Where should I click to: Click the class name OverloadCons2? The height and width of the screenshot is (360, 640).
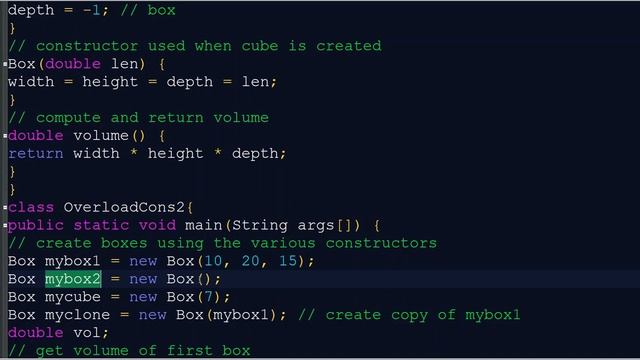tap(124, 207)
